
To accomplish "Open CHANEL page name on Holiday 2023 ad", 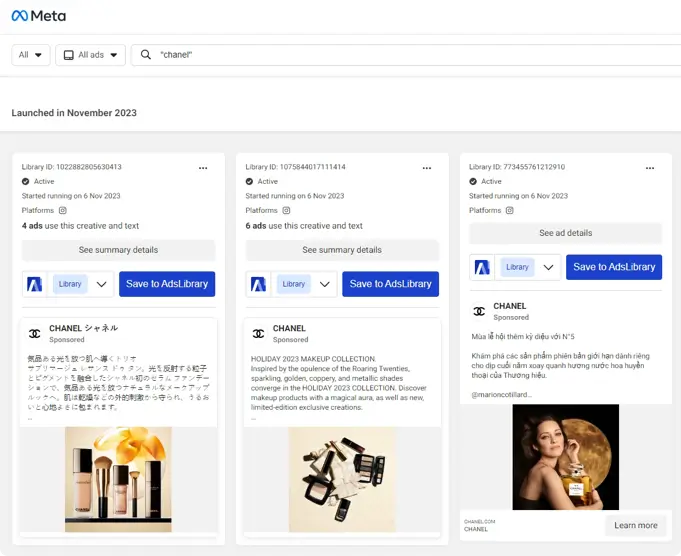I will 289,328.
